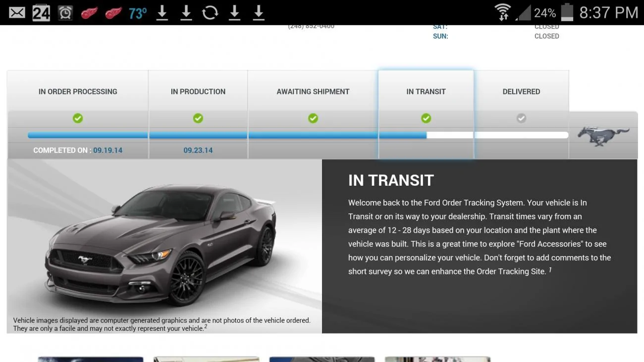
Task: Tap the first download arrow notification
Action: (x=162, y=12)
